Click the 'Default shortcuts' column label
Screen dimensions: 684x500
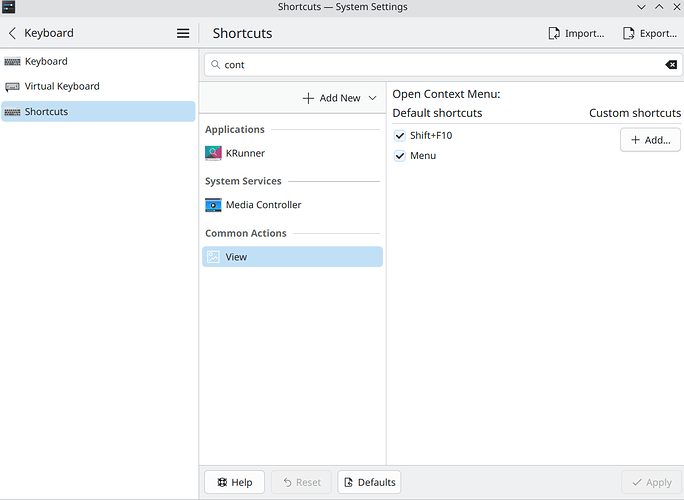437,113
